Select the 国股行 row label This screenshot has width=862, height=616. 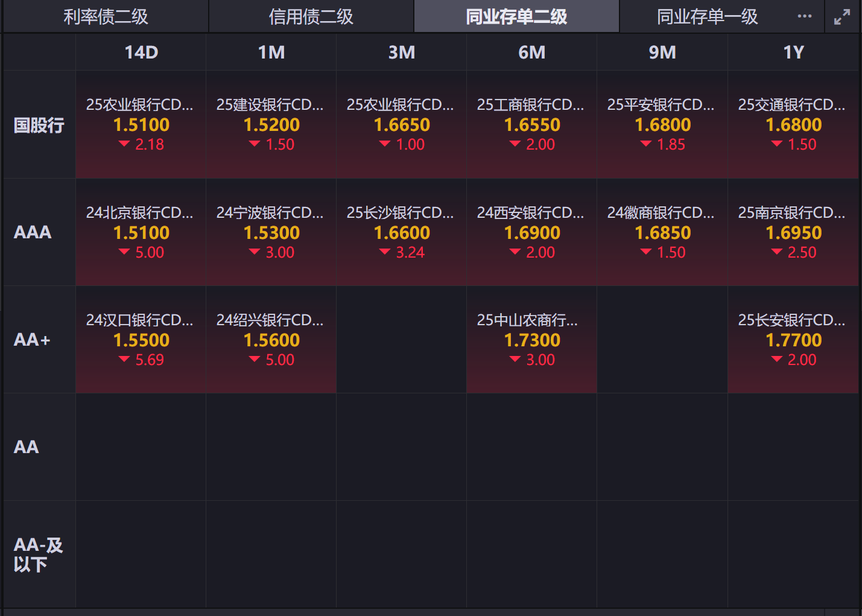click(x=39, y=125)
